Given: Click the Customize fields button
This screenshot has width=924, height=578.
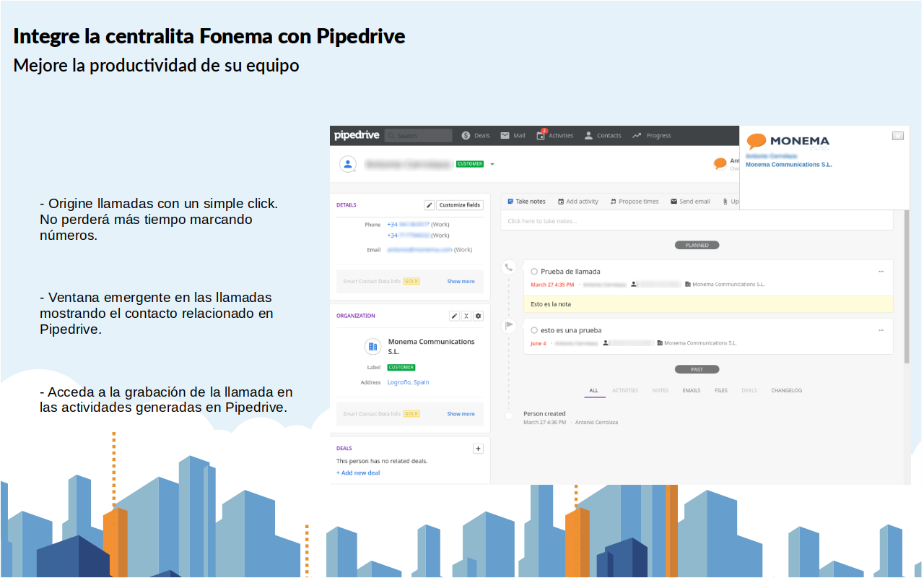Looking at the screenshot, I should (x=459, y=205).
